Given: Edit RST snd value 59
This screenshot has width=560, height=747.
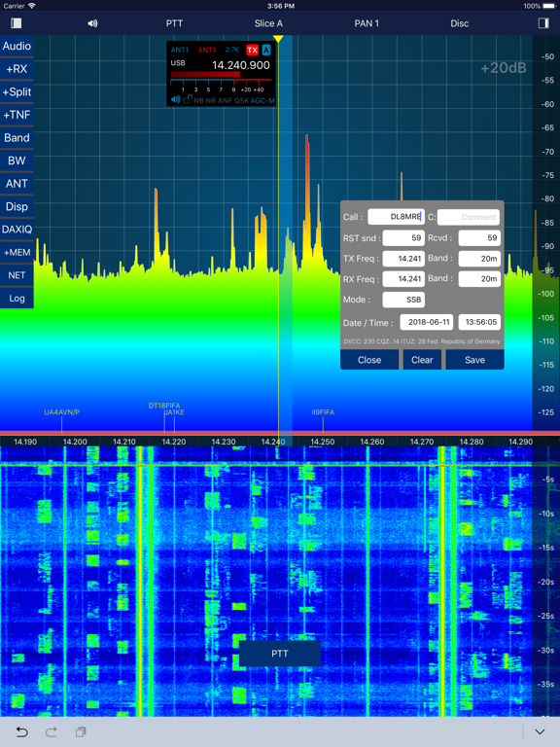Looking at the screenshot, I should (403, 237).
